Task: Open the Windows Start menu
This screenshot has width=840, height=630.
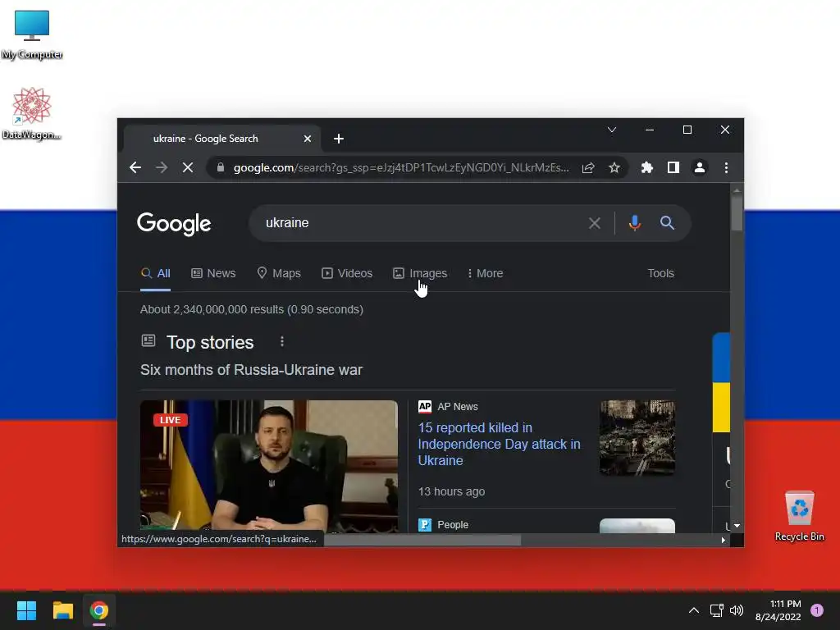Action: 26,610
